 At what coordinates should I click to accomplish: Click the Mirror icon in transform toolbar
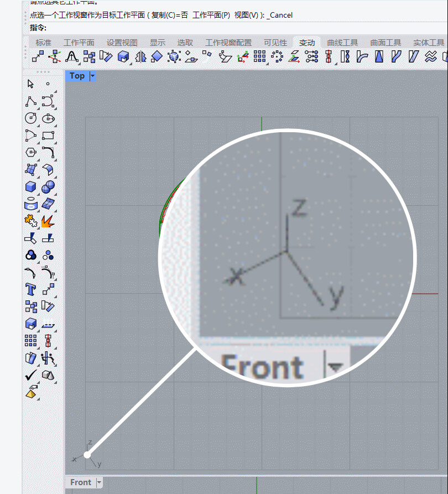pos(140,56)
